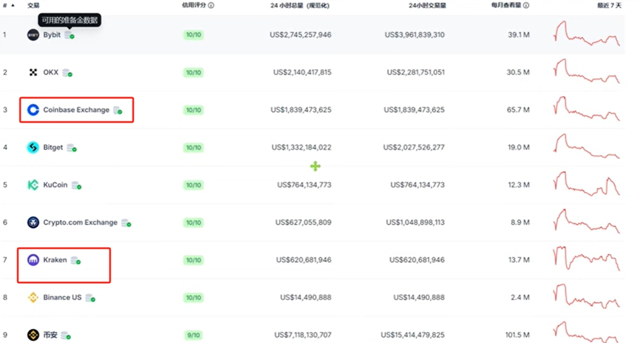Image resolution: width=644 pixels, height=343 pixels.
Task: Sort by 24小时交易量 column header
Action: tap(427, 5)
